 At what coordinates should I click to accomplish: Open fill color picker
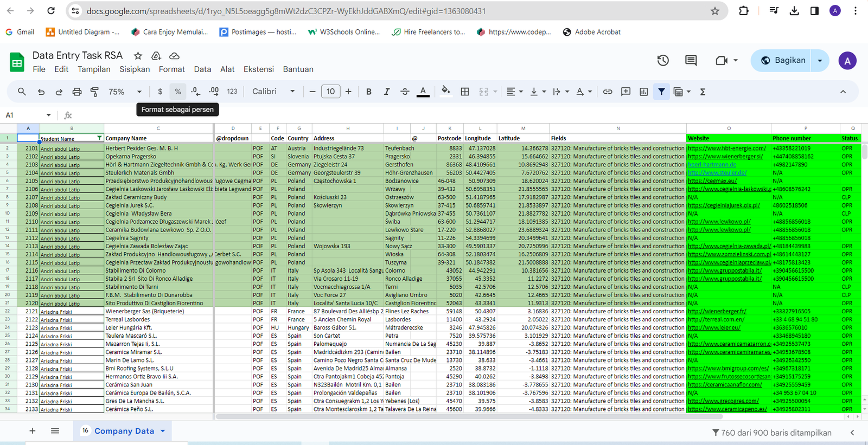[x=446, y=92]
